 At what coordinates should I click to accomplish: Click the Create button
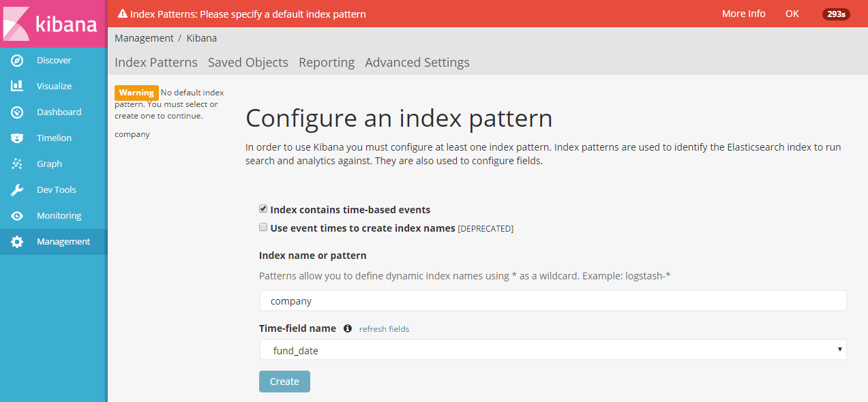coord(284,382)
